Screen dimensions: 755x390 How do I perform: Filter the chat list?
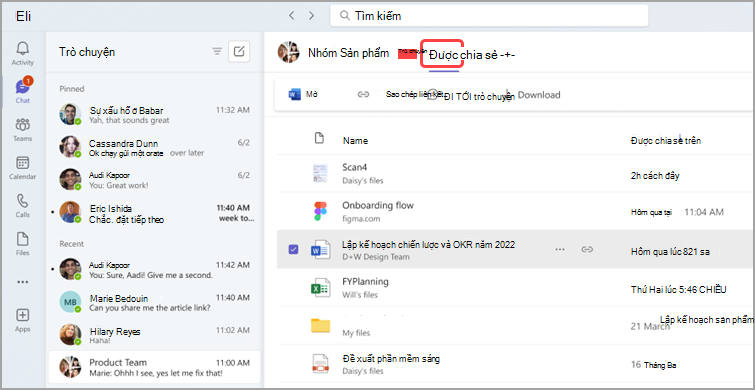(x=217, y=52)
